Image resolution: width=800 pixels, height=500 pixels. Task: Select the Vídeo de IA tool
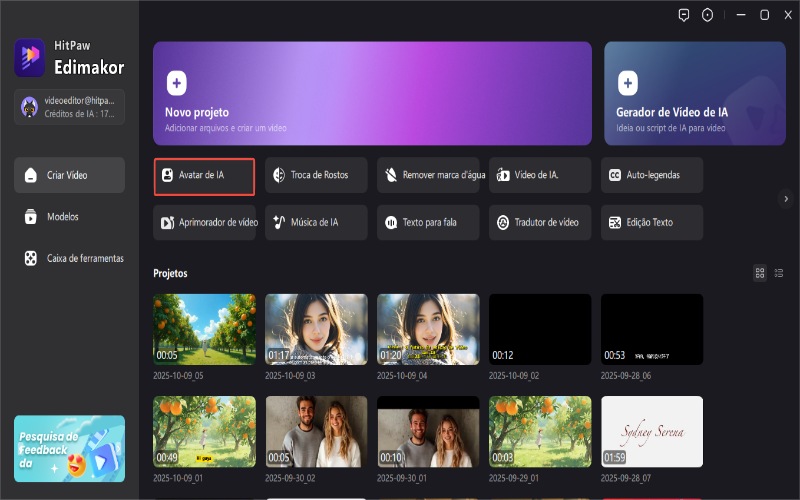click(x=540, y=175)
